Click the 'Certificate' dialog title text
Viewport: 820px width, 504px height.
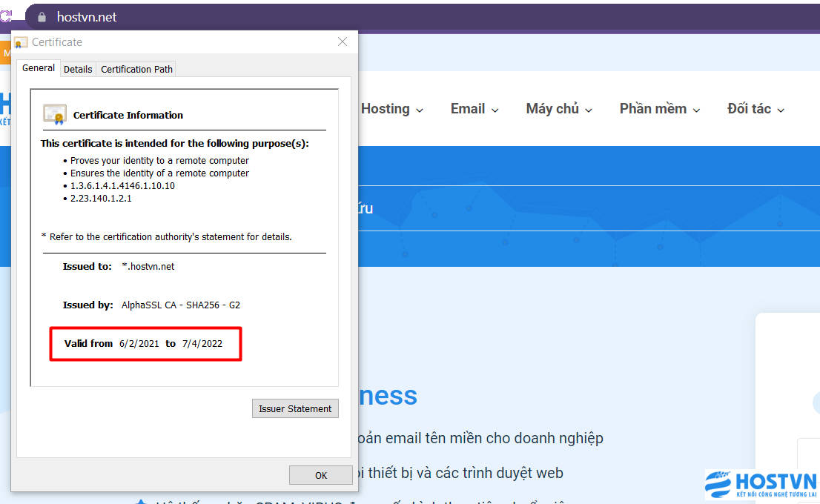(x=57, y=42)
